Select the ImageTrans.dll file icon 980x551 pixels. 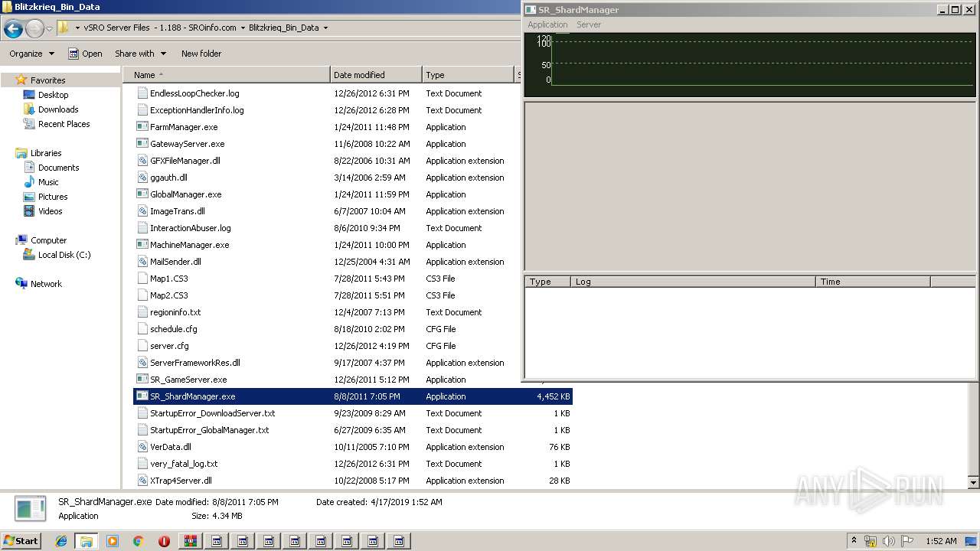click(142, 211)
